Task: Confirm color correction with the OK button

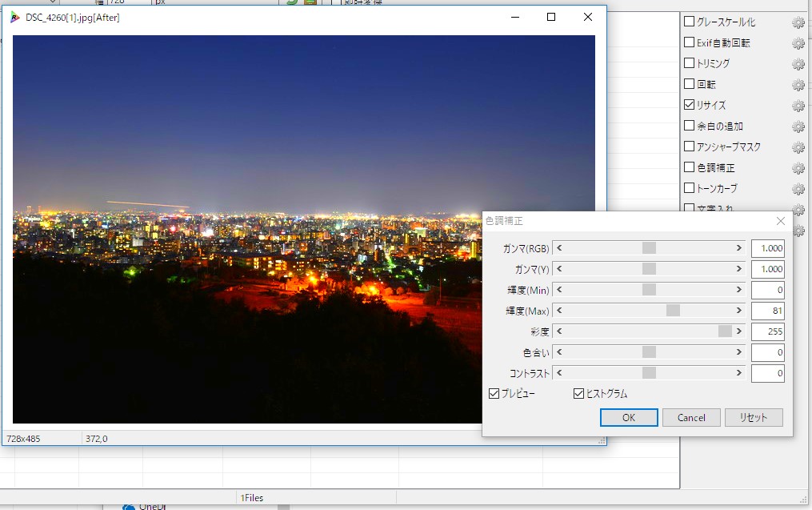Action: click(629, 417)
